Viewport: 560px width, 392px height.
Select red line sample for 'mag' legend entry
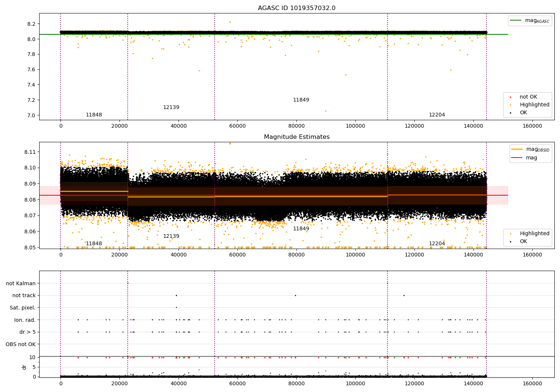pos(517,158)
